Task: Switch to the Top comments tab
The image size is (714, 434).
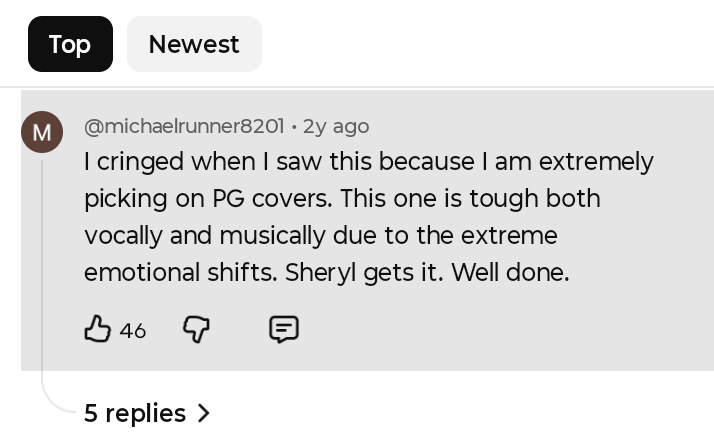Action: [70, 44]
